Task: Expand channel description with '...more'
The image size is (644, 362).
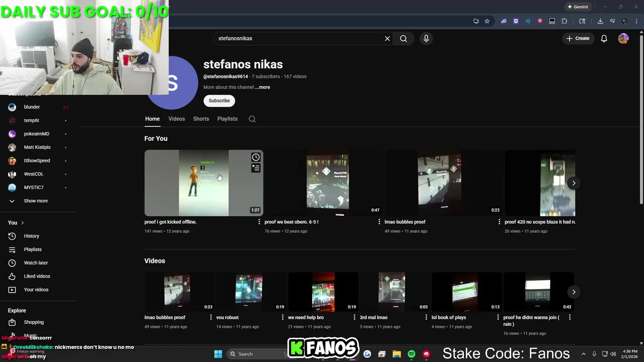Action: pyautogui.click(x=262, y=87)
